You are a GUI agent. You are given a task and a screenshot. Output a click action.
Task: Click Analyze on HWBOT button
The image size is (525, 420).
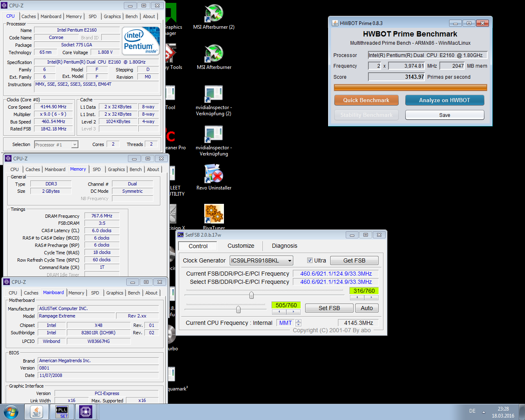click(x=445, y=100)
